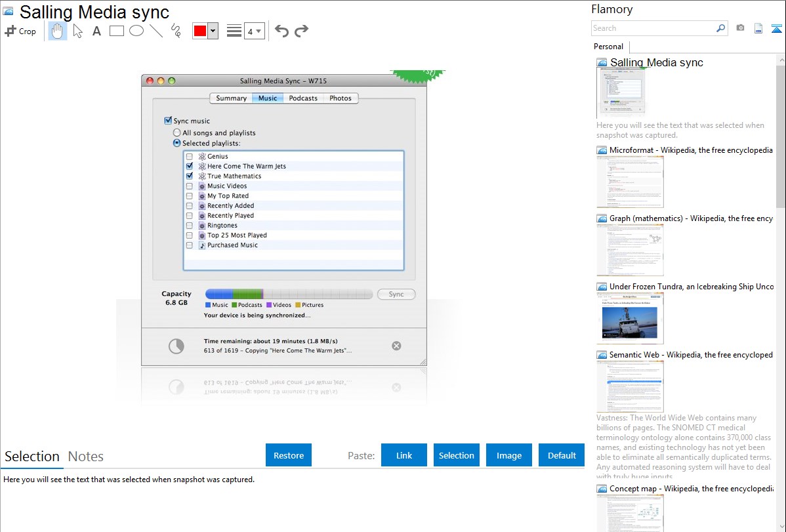Check the Ringtones checkbox
Screen dimensions: 786x532
[190, 226]
